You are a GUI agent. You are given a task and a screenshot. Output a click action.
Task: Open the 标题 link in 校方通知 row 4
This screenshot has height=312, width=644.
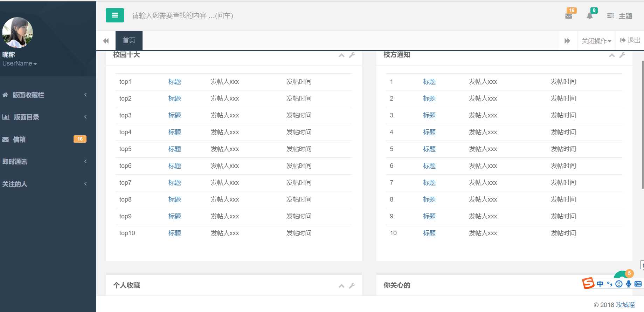click(x=429, y=132)
